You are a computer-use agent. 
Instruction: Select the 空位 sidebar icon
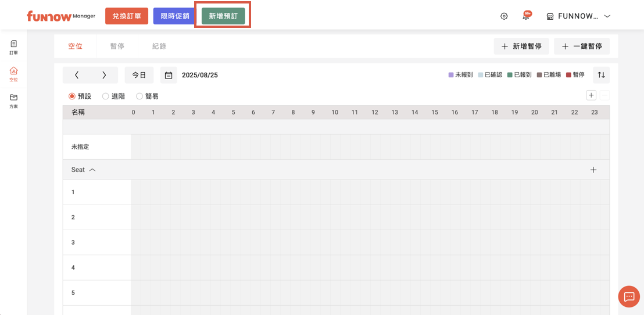(x=14, y=74)
